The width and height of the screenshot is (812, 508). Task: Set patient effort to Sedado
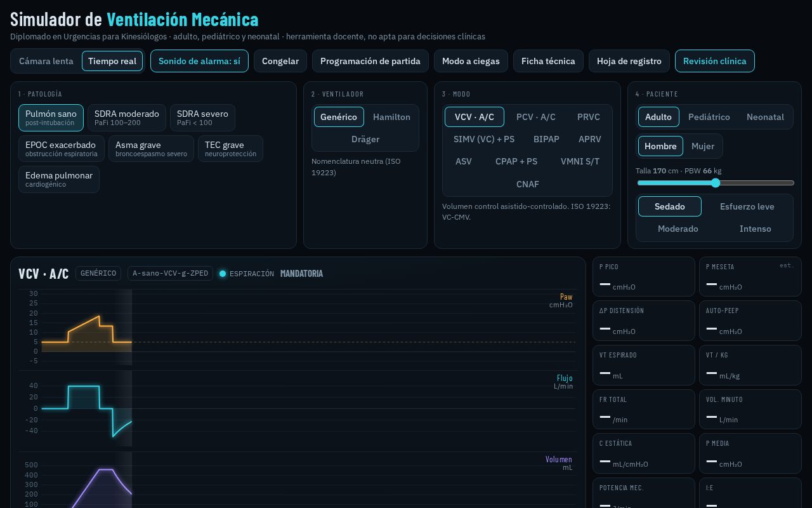[x=670, y=206]
